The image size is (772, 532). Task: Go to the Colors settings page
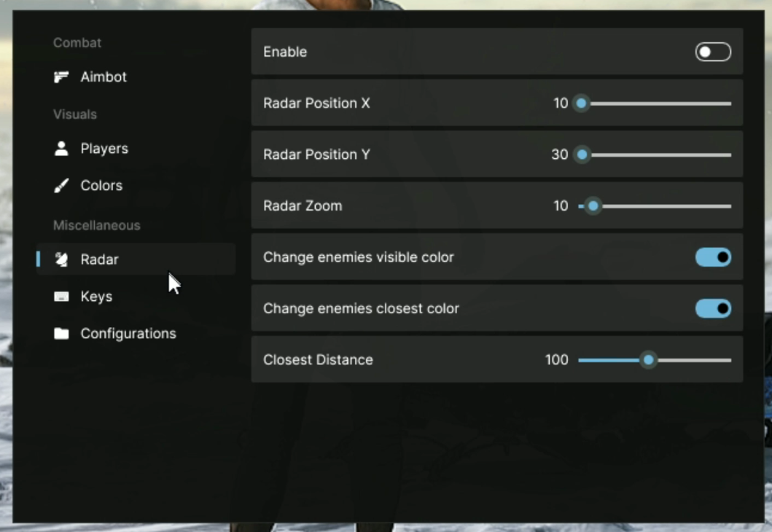coord(101,186)
